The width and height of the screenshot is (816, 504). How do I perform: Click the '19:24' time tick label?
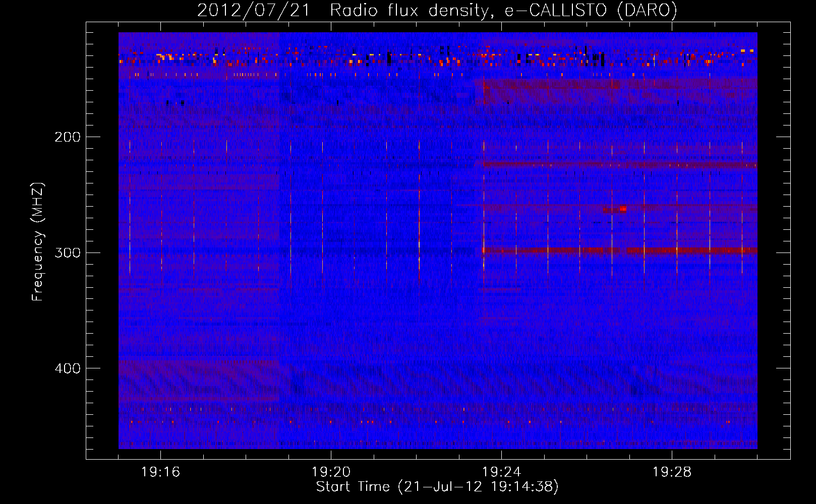point(501,472)
